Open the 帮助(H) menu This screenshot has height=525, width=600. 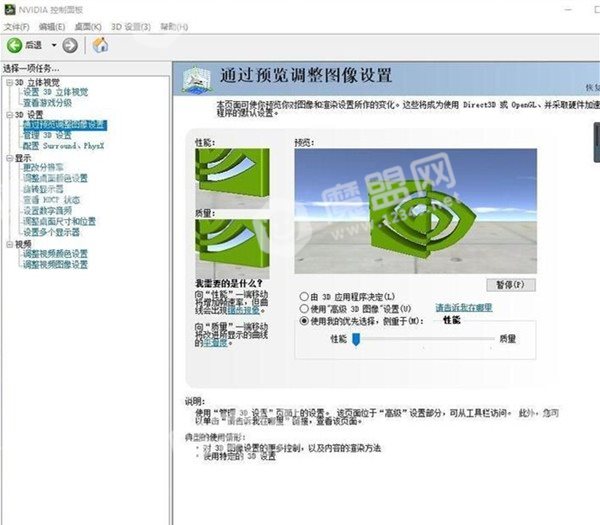pos(174,27)
